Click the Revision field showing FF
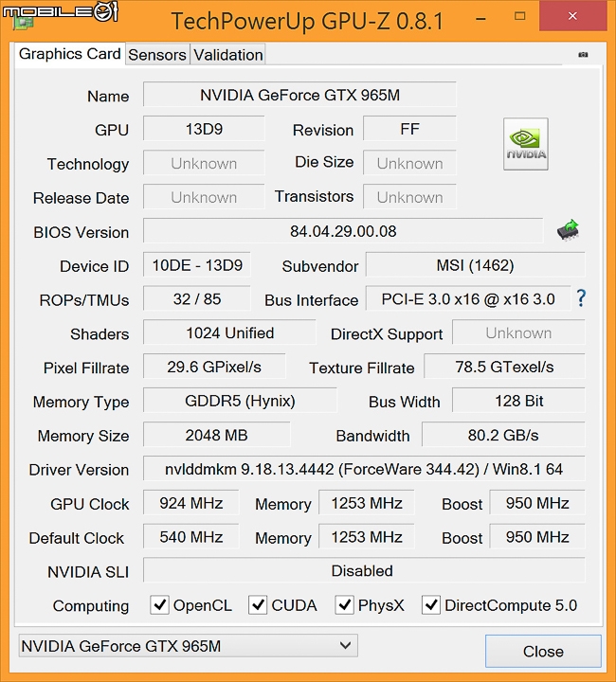Image resolution: width=616 pixels, height=682 pixels. [x=409, y=129]
